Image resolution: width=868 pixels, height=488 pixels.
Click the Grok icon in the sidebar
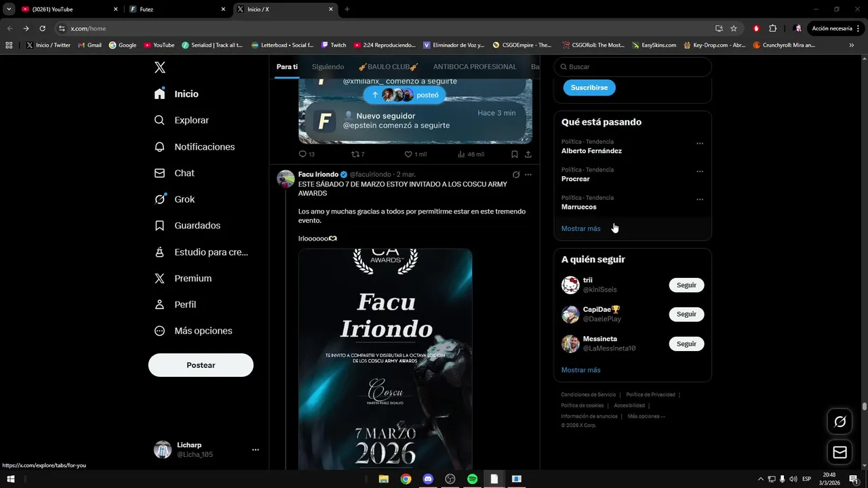coord(159,199)
